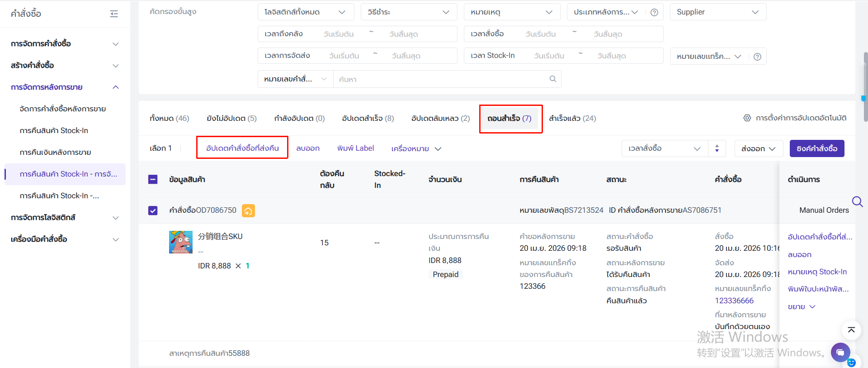Click the help icon beside หมายเลขแทร็ก dropdown

[757, 57]
